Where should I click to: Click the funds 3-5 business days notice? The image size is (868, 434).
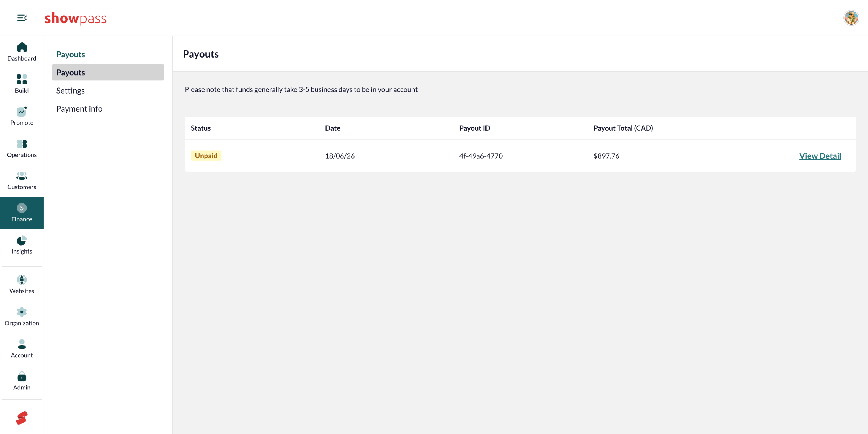coord(301,89)
